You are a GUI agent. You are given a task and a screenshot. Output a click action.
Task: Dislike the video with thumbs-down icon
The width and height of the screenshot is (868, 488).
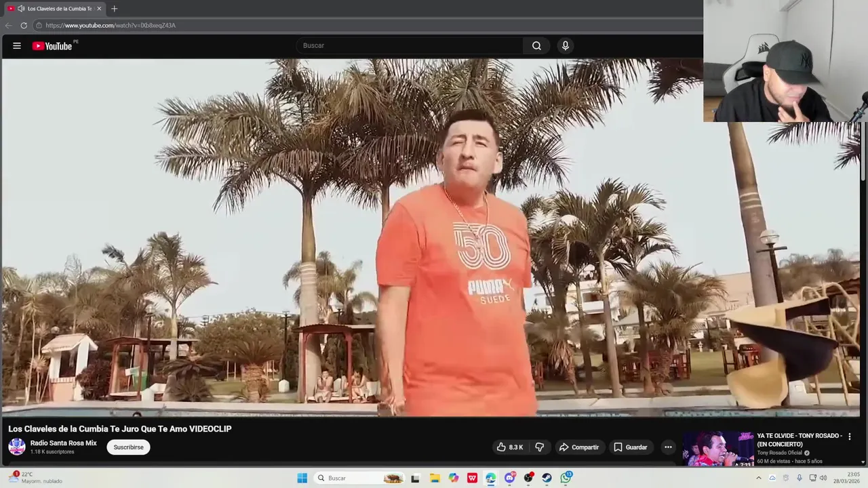(x=540, y=447)
